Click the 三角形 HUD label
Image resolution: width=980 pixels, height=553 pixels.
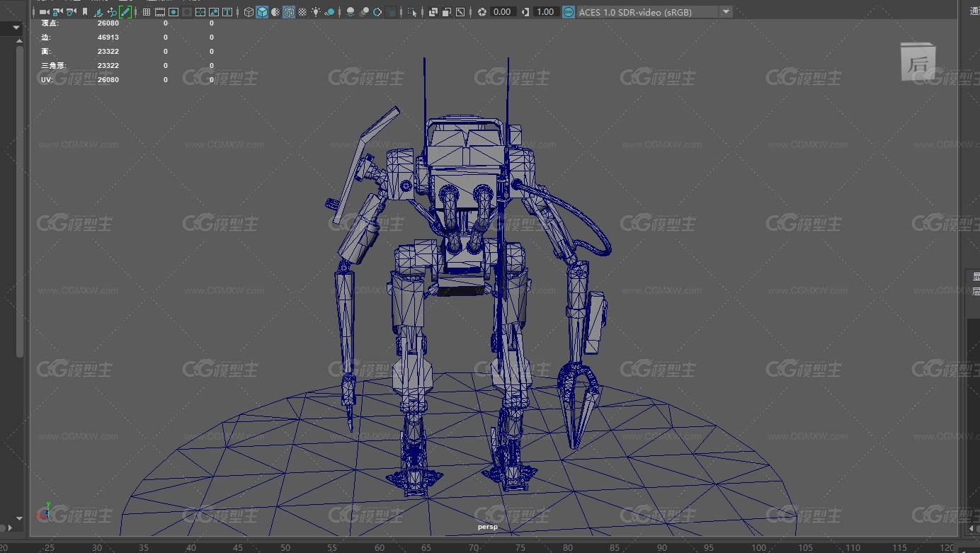54,65
